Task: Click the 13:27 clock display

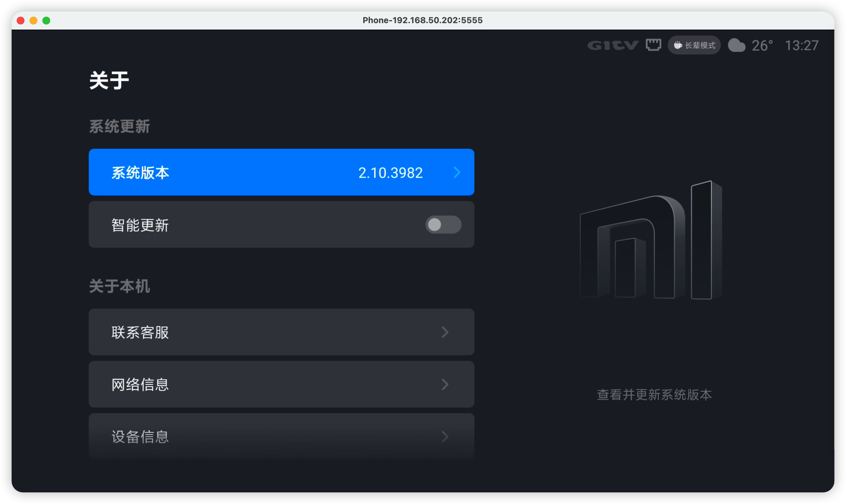Action: (x=801, y=46)
